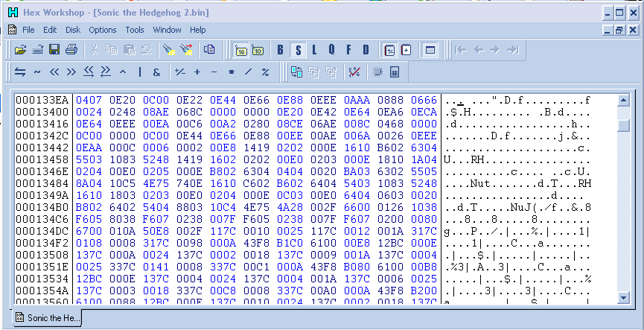
Task: Open a file with the folder icon
Action: pyautogui.click(x=20, y=50)
